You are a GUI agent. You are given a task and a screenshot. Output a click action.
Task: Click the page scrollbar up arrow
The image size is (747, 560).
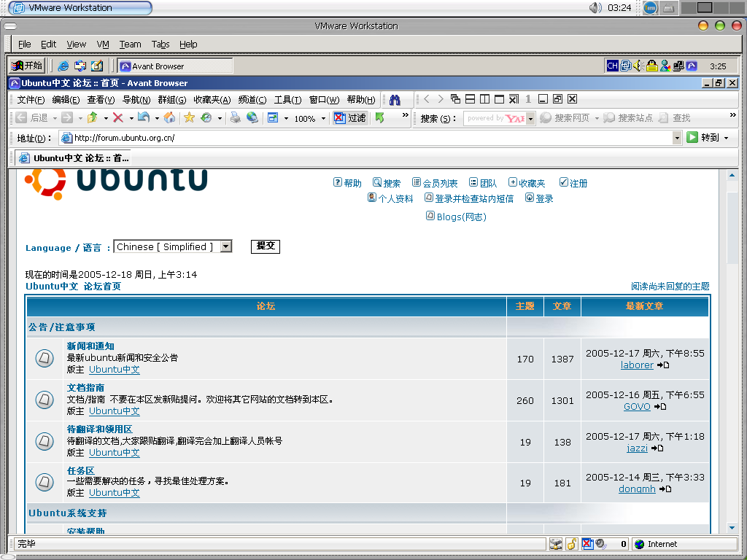(x=732, y=176)
